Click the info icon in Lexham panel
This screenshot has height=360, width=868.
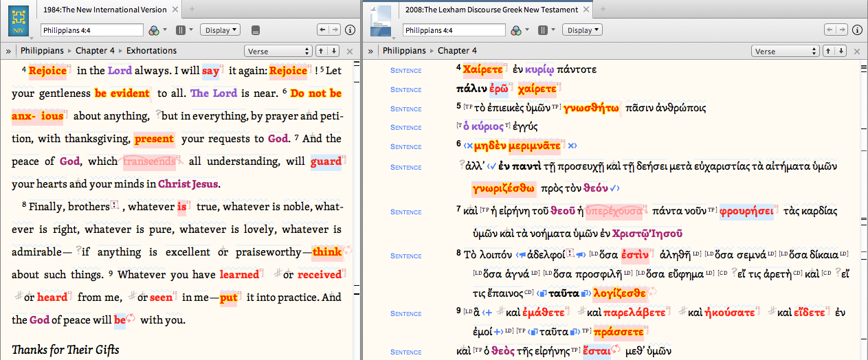click(857, 30)
